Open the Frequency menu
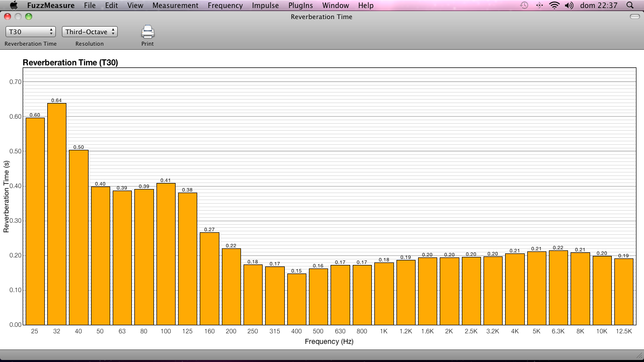644x362 pixels. (x=225, y=6)
